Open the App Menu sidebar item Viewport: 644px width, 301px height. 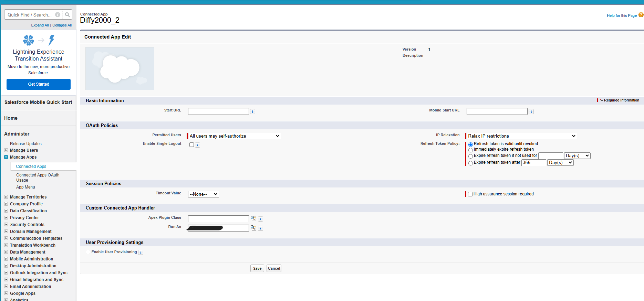25,187
